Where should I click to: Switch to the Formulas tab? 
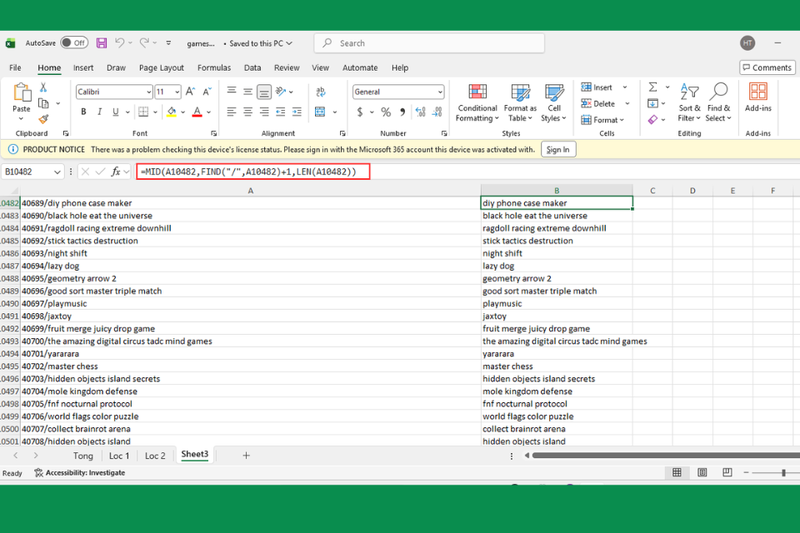tap(214, 68)
